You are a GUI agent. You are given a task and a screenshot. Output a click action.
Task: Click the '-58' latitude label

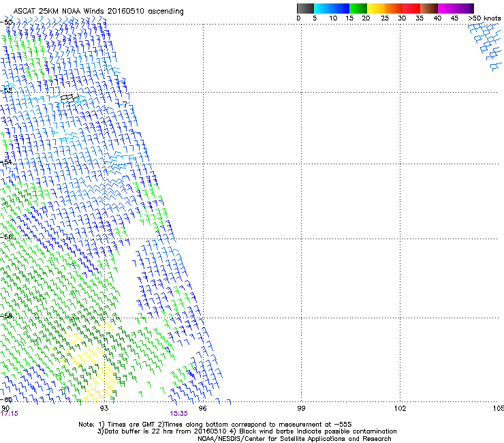[6, 316]
